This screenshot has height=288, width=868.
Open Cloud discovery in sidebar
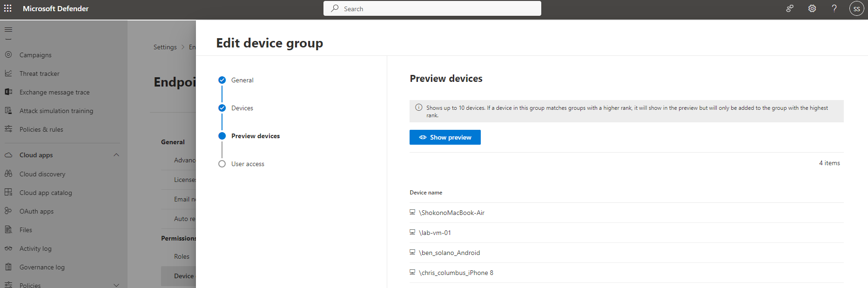[42, 174]
